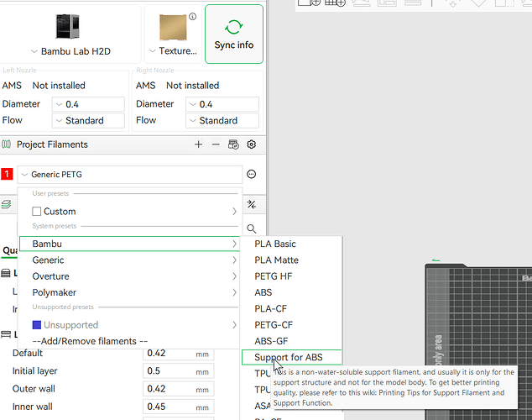The height and width of the screenshot is (420, 532).
Task: Open the Generic presets submenu
Action: pyautogui.click(x=130, y=260)
